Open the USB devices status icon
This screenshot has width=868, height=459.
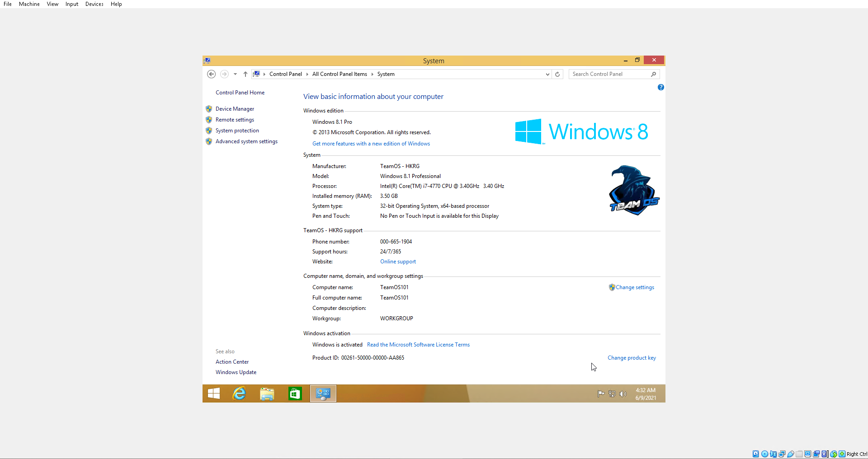point(790,454)
